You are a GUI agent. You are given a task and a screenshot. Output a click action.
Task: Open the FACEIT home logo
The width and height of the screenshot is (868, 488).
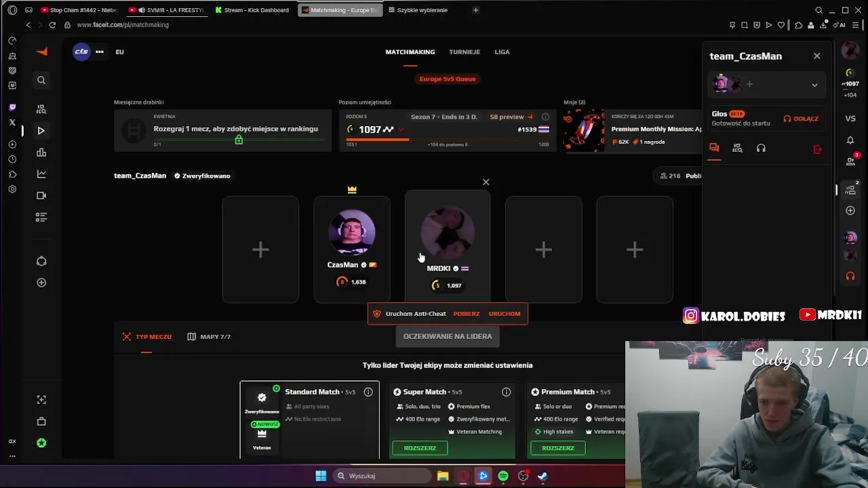point(42,52)
